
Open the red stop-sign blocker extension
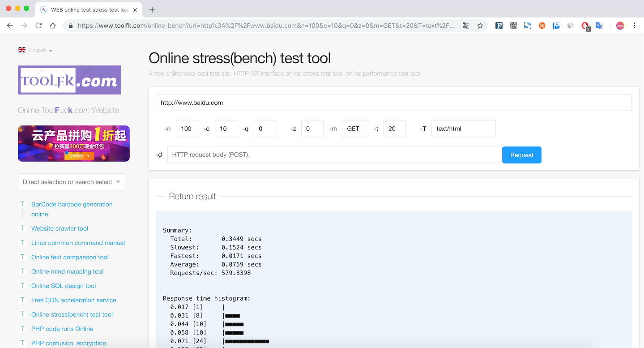[585, 26]
